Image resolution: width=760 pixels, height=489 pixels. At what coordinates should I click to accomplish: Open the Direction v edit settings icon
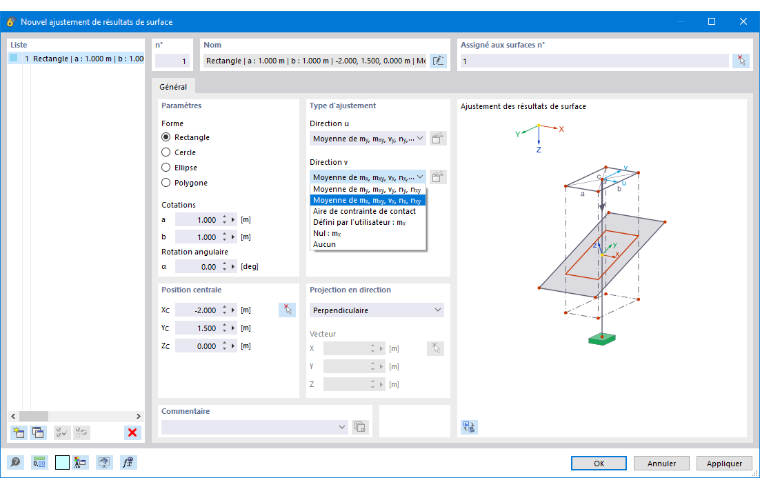pos(438,177)
